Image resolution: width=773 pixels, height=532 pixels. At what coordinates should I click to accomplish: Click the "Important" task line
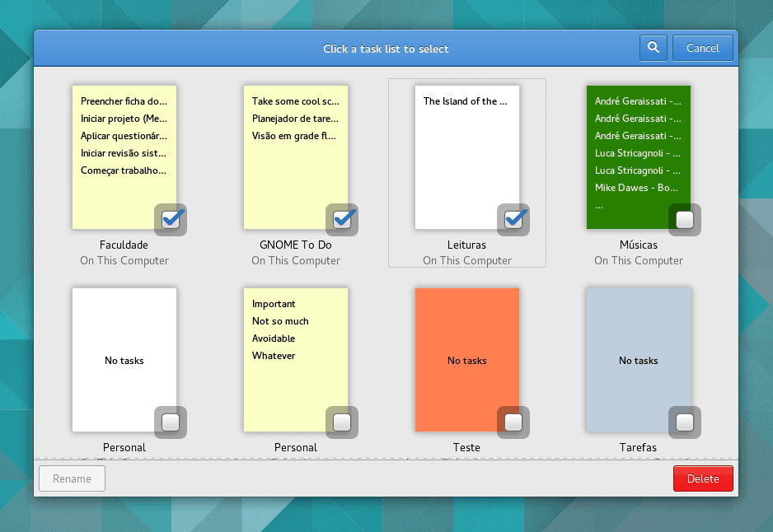click(274, 304)
